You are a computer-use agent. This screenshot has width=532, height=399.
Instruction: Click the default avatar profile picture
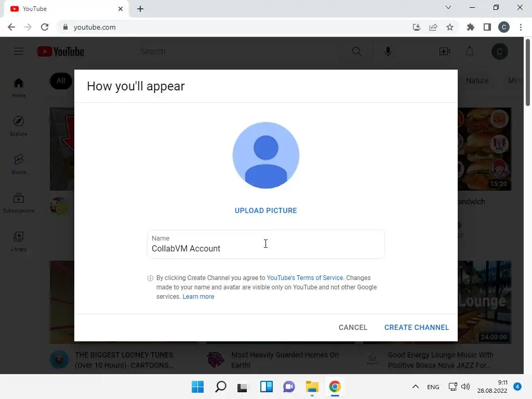coord(265,155)
